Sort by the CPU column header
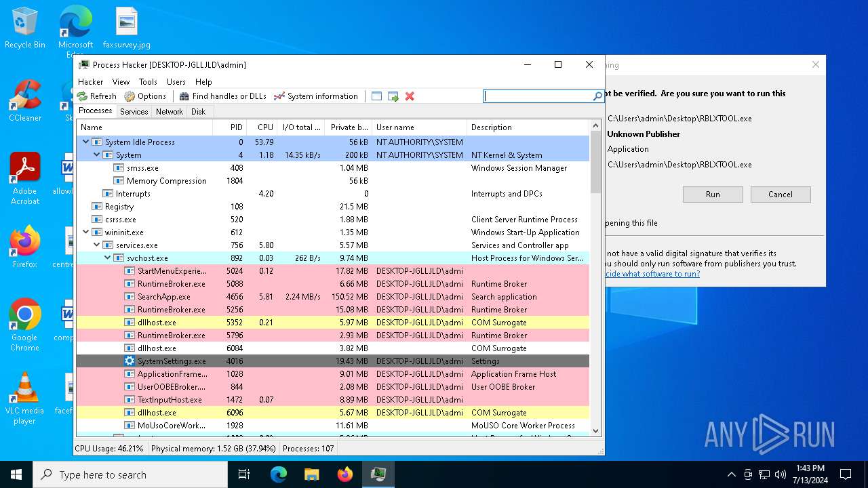868x488 pixels. tap(262, 127)
